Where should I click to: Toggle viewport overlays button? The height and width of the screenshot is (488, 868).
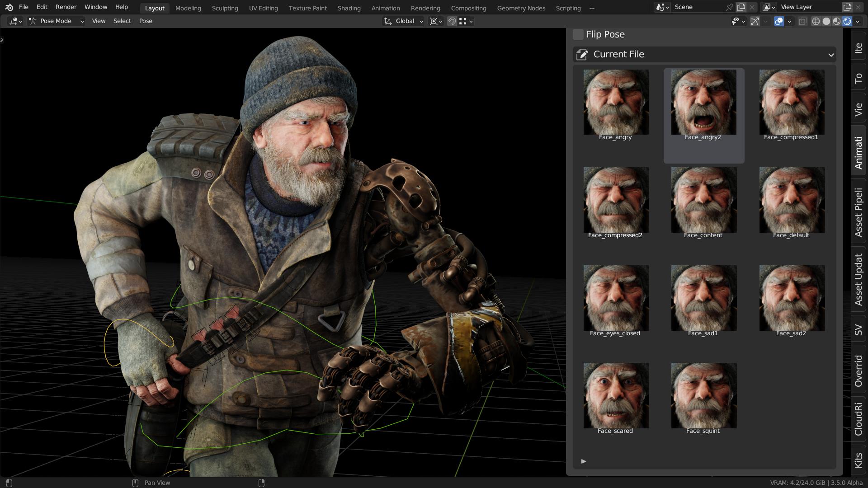click(778, 21)
